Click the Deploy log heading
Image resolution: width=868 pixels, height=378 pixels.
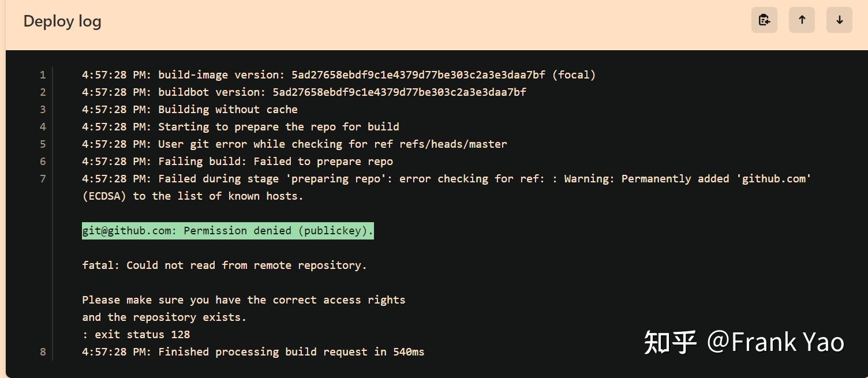point(62,21)
